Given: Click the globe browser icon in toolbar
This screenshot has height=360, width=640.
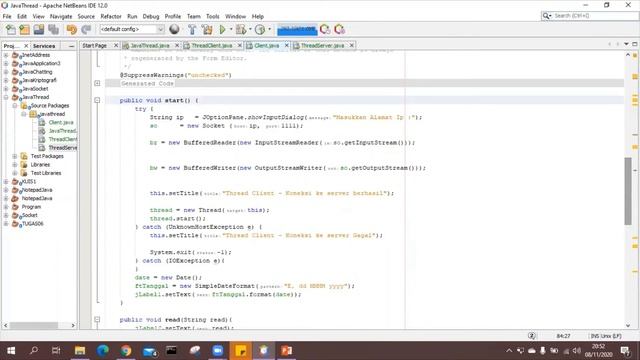Looking at the screenshot, I should pos(174,29).
